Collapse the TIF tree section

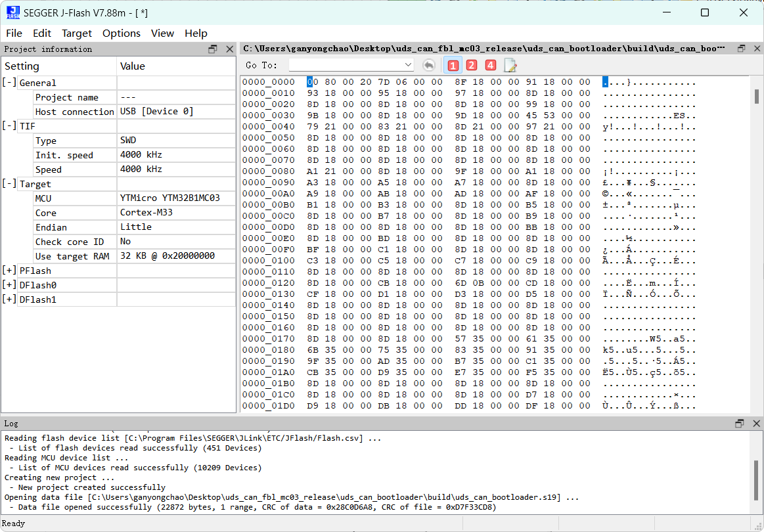pos(9,126)
